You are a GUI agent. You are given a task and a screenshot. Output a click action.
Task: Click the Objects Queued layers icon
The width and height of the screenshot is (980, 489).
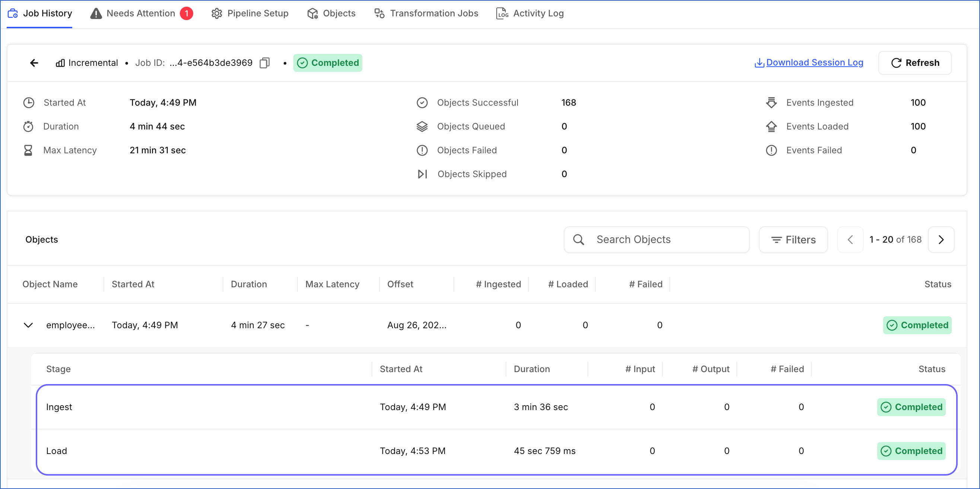click(x=422, y=126)
